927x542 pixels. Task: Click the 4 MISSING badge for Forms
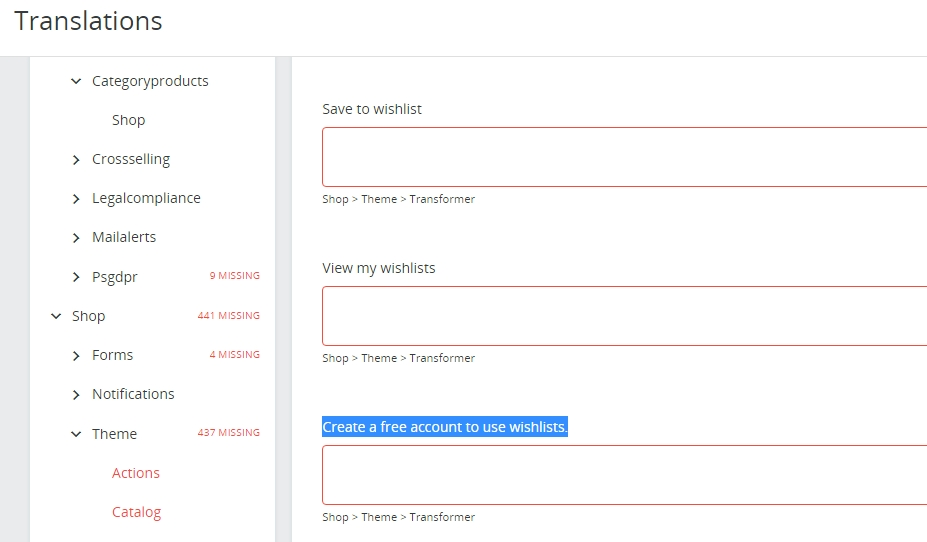(x=234, y=355)
